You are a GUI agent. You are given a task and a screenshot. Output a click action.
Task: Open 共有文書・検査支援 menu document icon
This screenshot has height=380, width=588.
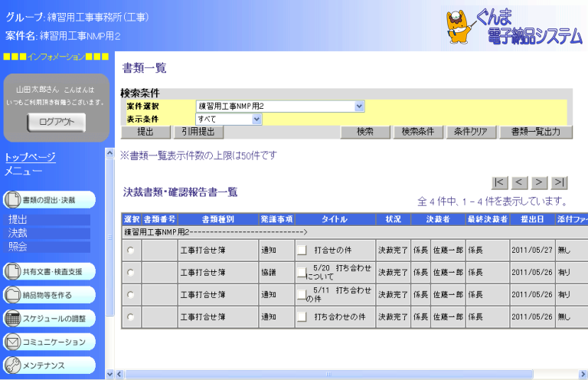click(x=12, y=271)
